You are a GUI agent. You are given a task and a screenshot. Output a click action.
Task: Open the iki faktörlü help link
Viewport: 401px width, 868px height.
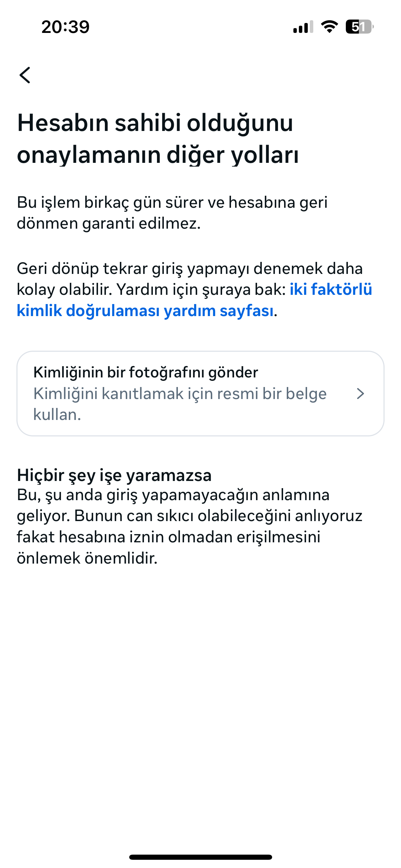tap(331, 289)
